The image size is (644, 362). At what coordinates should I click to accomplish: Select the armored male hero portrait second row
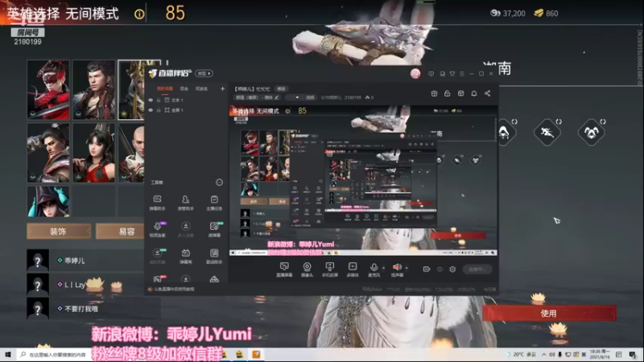[48, 153]
